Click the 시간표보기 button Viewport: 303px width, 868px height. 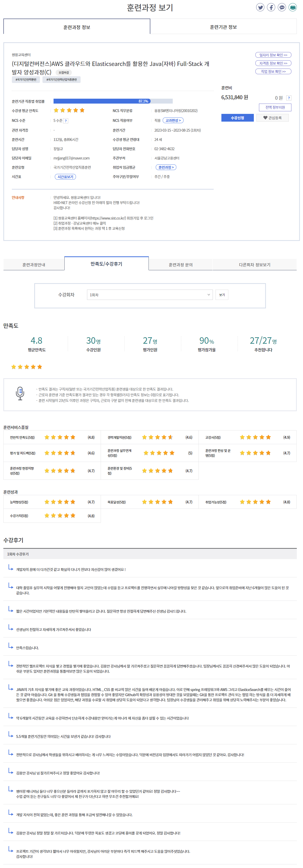point(65,177)
